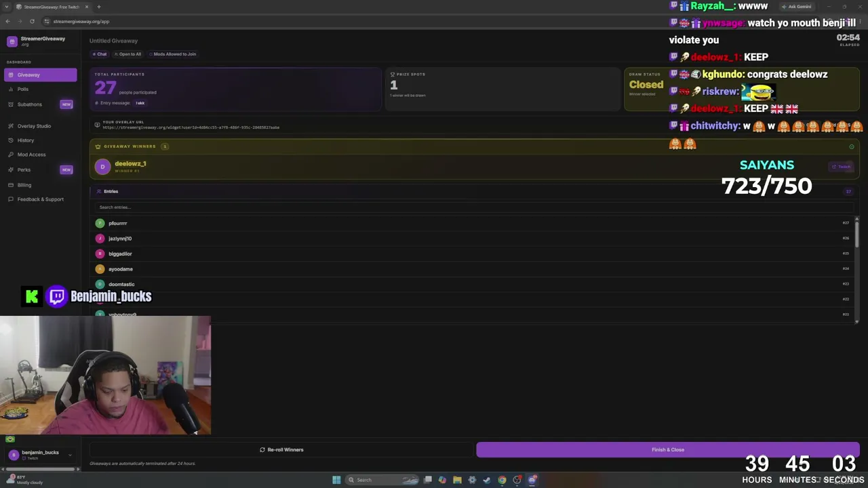Select entry doomtastic
This screenshot has height=488, width=868.
tap(473, 284)
